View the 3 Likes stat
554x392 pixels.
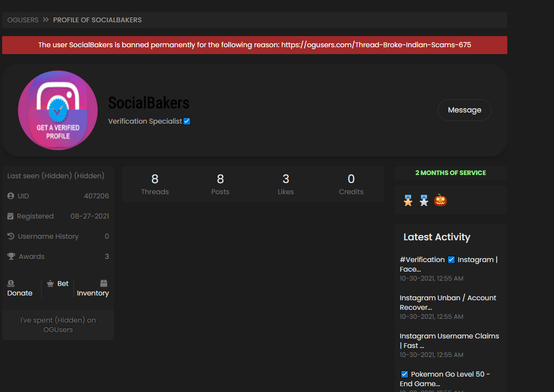(285, 185)
